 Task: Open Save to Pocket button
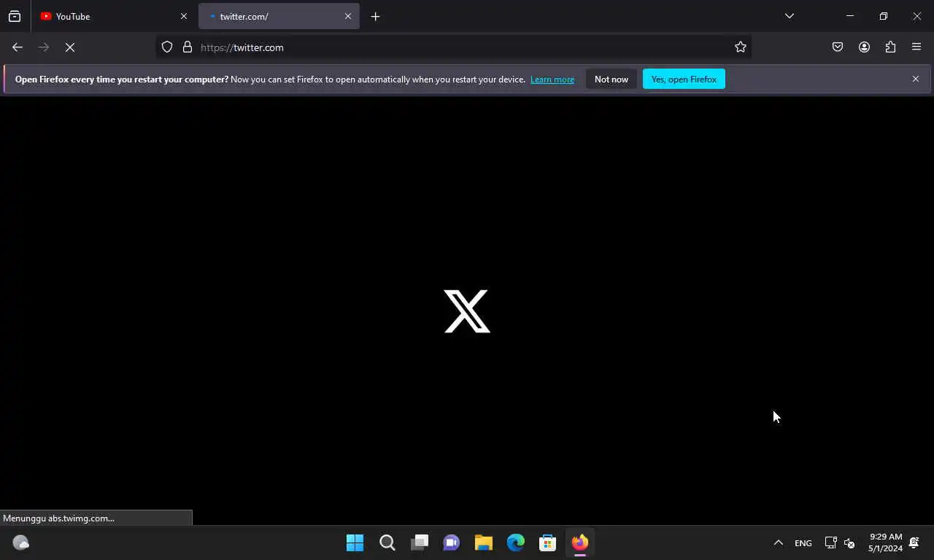pos(838,47)
